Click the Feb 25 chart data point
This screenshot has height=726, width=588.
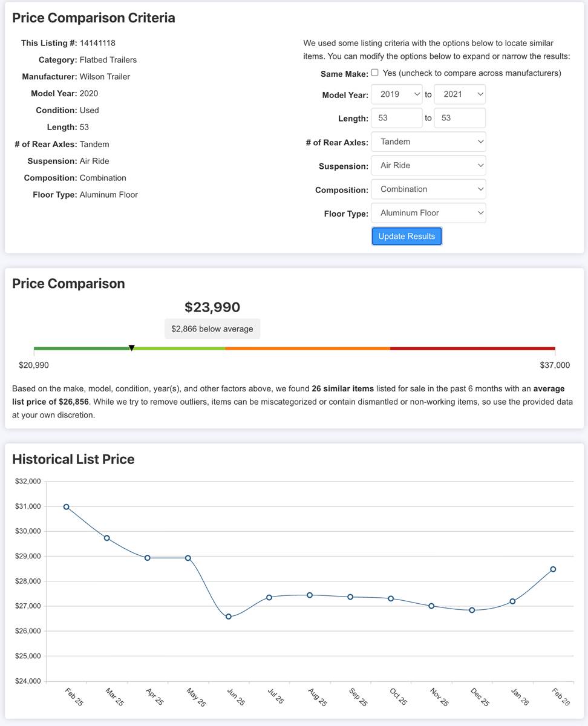coord(67,507)
